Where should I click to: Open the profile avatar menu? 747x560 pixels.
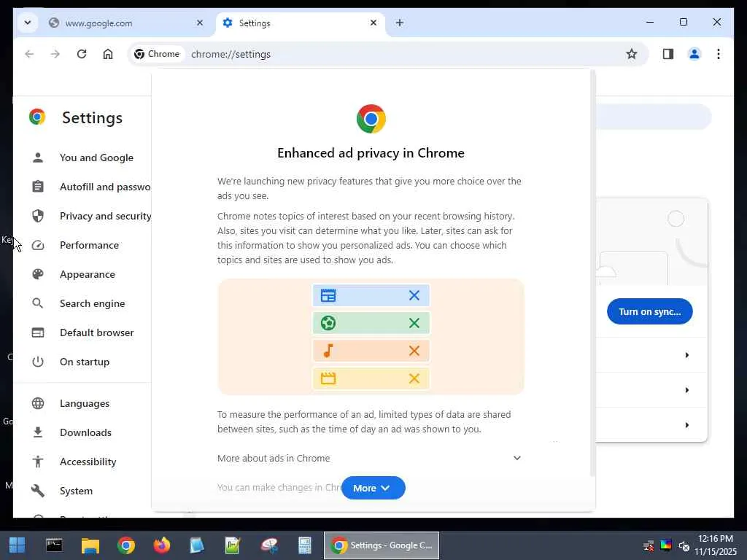tap(694, 54)
